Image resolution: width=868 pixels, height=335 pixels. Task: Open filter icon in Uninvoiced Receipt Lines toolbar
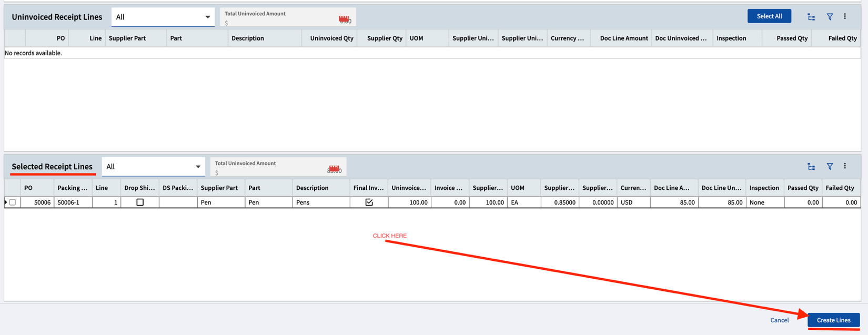pos(830,17)
